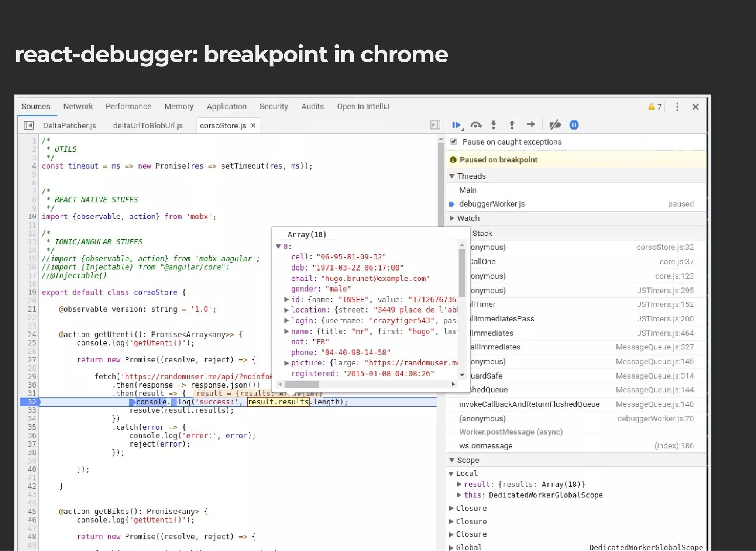Toggle breakpoint on line 32 gutter
This screenshot has height=551, width=756.
click(x=30, y=402)
